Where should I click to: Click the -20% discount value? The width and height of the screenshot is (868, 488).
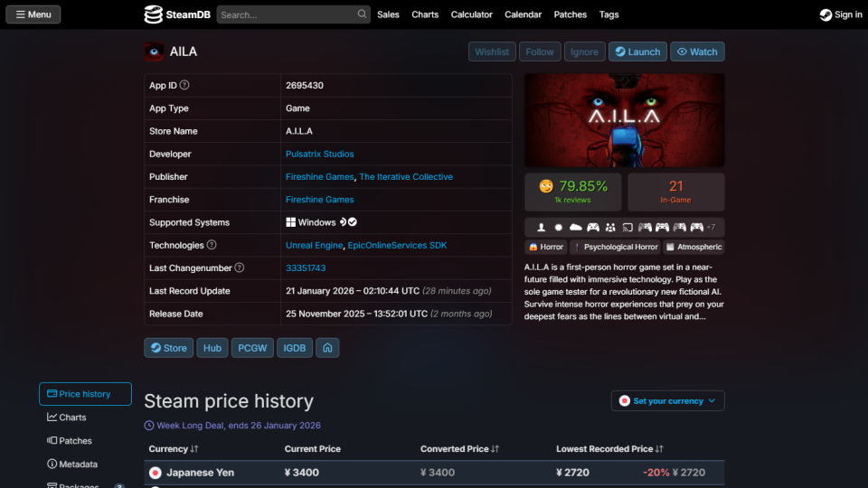656,473
